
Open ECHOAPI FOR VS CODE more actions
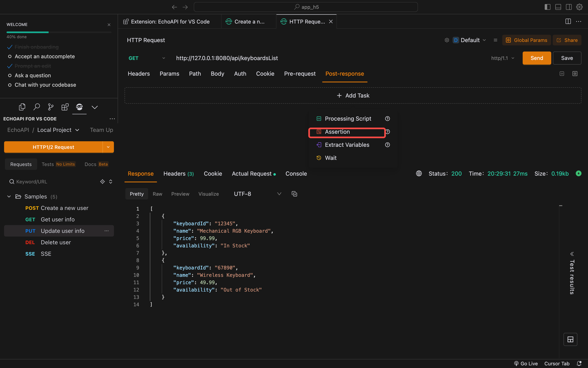point(112,119)
